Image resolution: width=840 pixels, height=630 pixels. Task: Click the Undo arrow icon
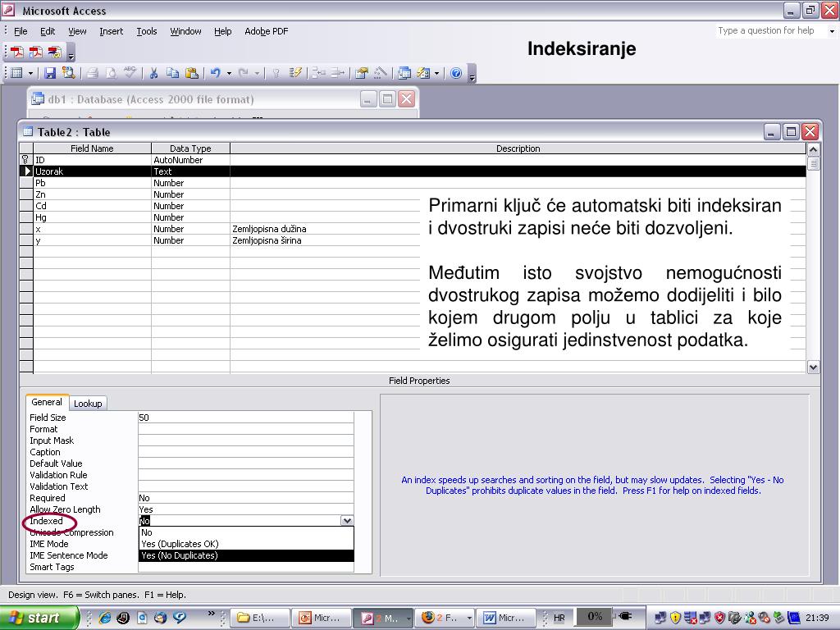pyautogui.click(x=216, y=73)
